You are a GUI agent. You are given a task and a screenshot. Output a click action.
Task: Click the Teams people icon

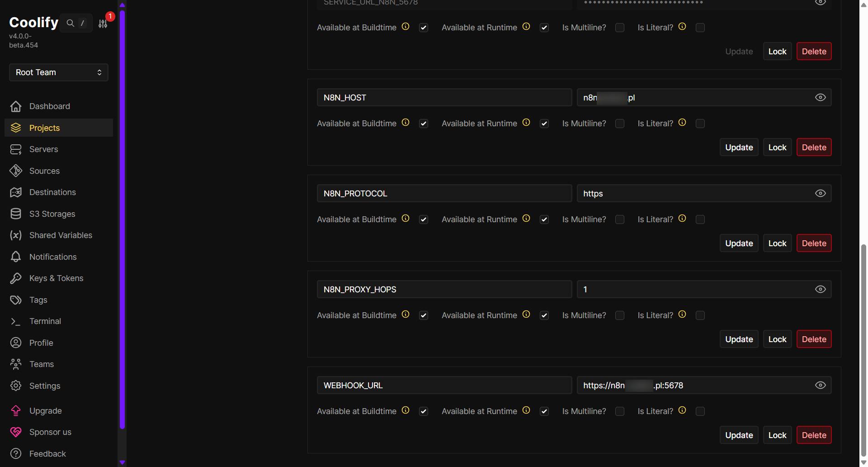point(16,364)
